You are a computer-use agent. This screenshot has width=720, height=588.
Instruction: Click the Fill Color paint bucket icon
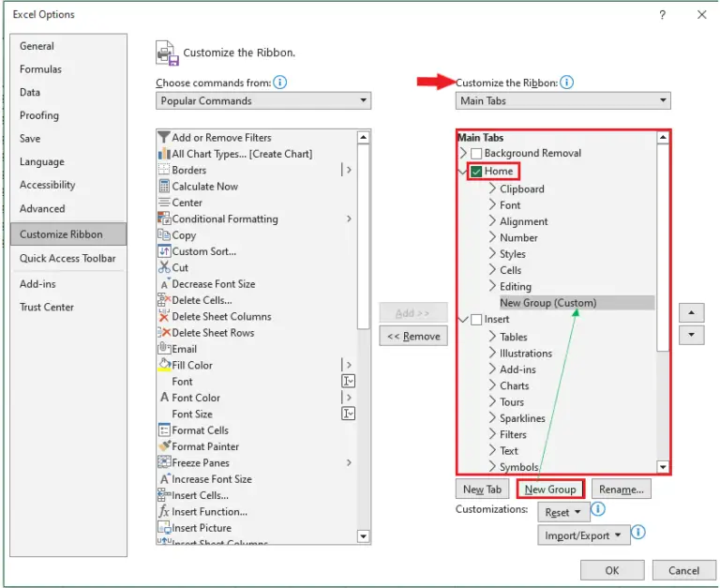pos(164,365)
